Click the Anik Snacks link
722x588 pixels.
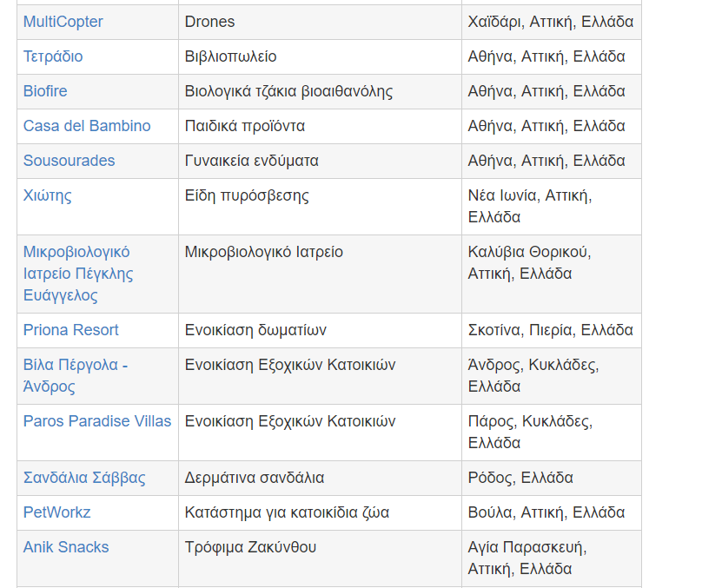pyautogui.click(x=66, y=547)
